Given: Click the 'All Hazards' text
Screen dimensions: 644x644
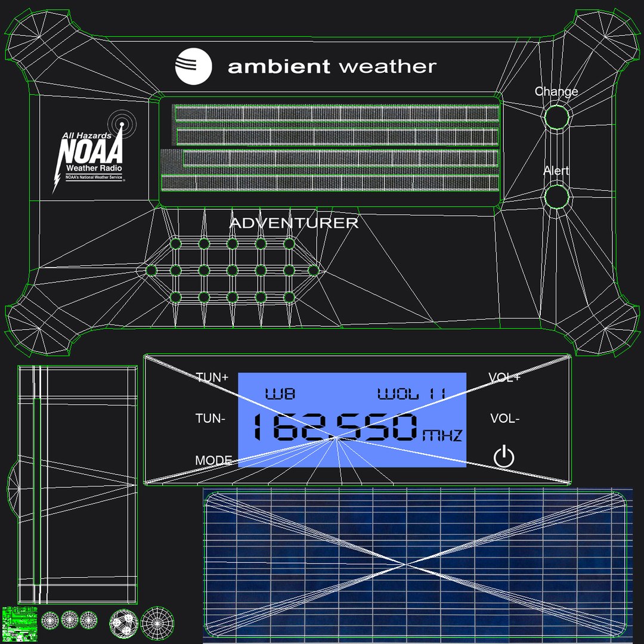Looking at the screenshot, I should [86, 135].
